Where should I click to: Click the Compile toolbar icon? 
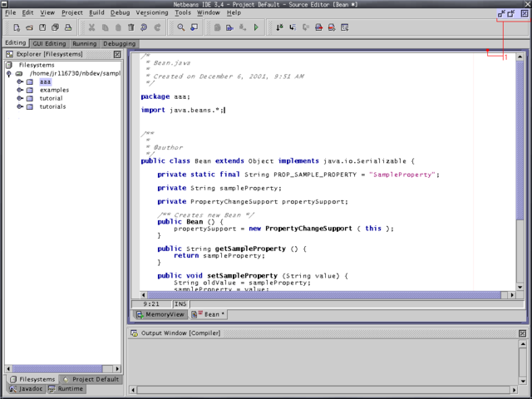[x=218, y=27]
